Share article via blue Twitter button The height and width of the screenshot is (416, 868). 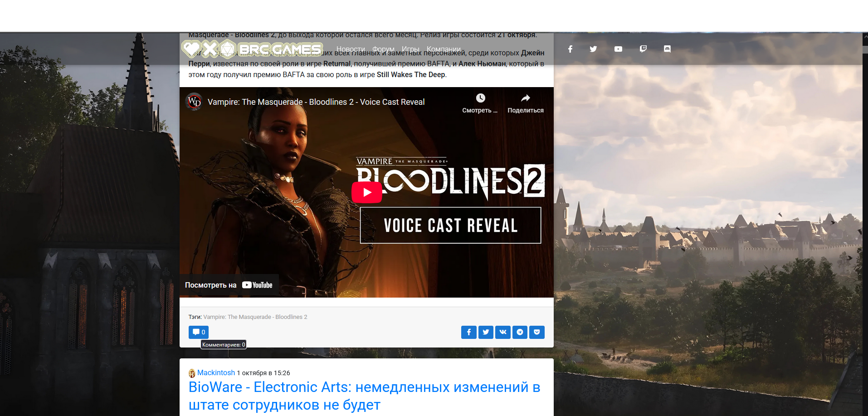coord(486,332)
